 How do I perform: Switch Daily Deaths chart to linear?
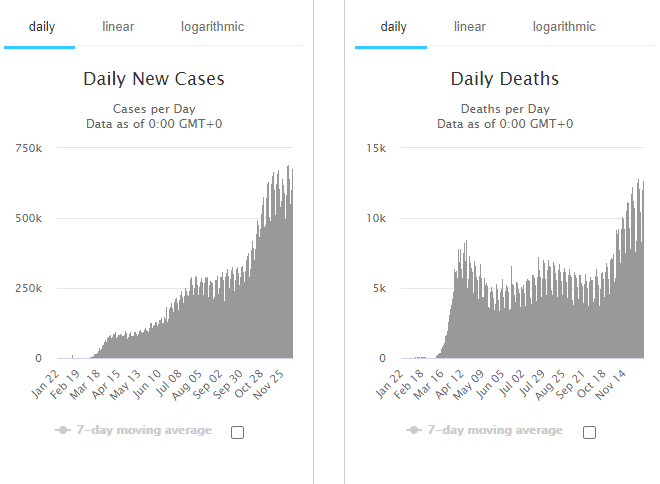tap(469, 27)
